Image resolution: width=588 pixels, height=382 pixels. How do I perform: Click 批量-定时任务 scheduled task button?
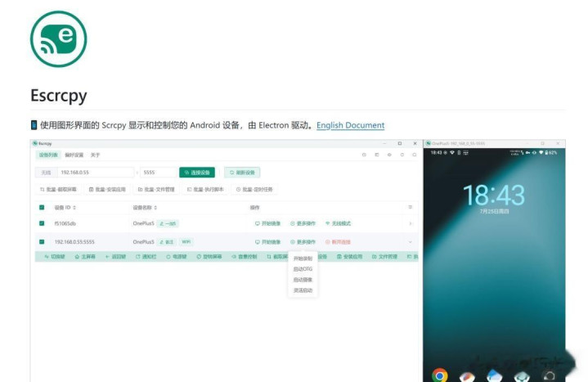pos(254,190)
